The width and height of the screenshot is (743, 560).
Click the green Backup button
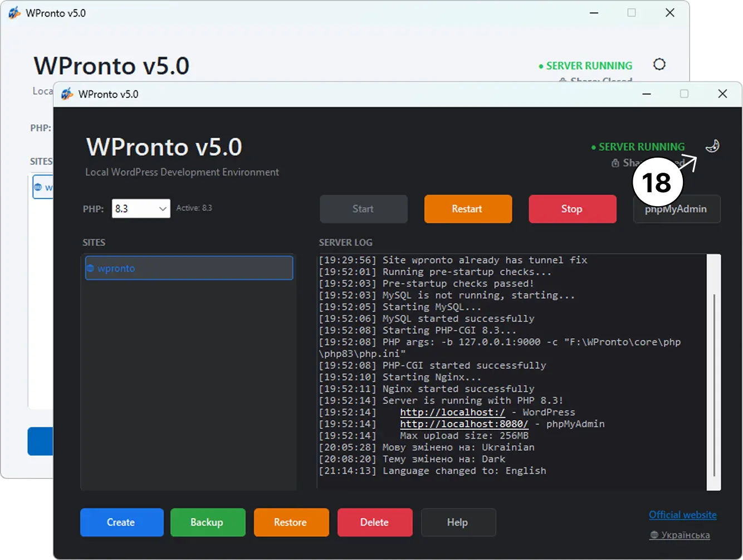pyautogui.click(x=207, y=522)
